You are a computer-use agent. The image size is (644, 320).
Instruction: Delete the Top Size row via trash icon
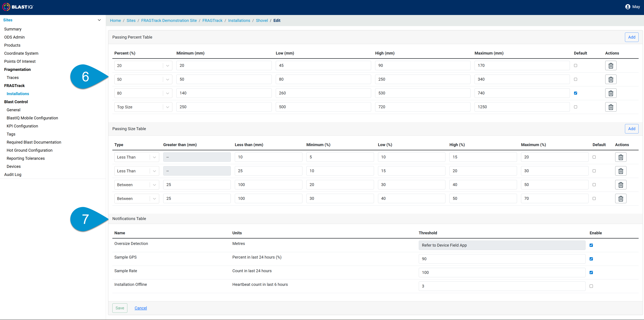[x=611, y=107]
